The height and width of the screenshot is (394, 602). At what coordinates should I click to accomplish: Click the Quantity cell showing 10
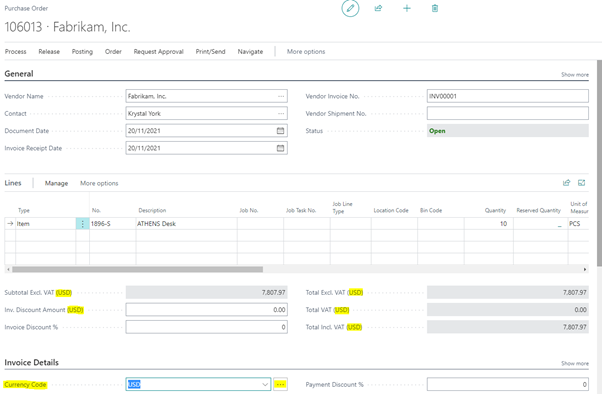point(488,223)
